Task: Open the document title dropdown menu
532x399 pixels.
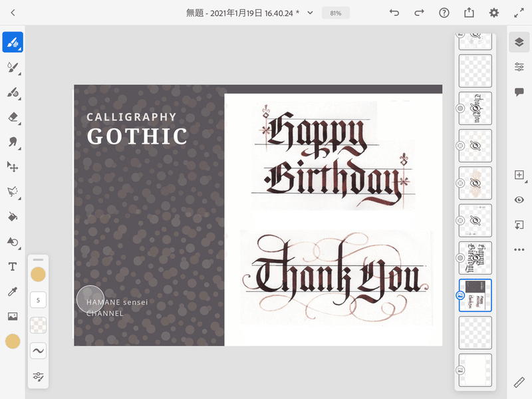Action: click(310, 13)
